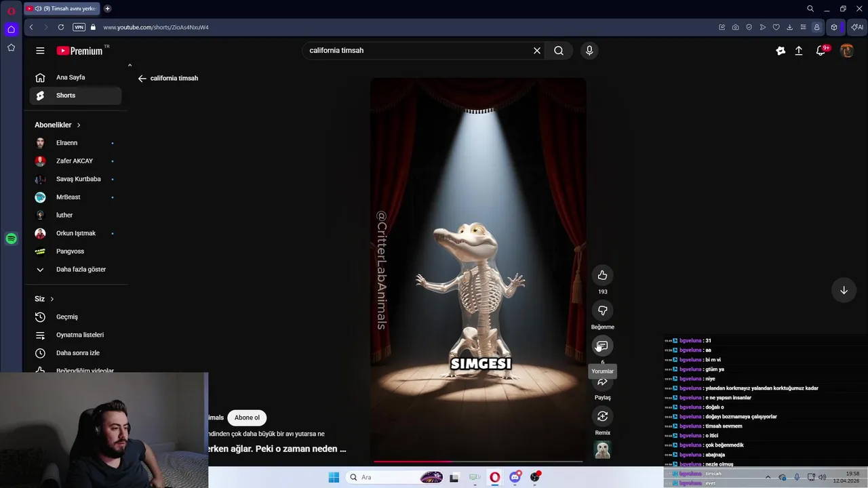
Task: Select the Timsah avını YouTube tab
Action: pos(62,9)
